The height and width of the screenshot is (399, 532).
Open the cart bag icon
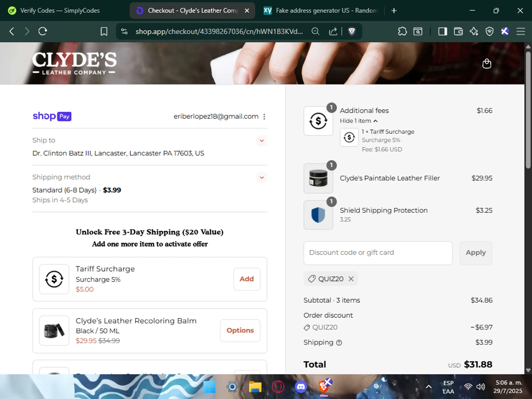point(487,63)
